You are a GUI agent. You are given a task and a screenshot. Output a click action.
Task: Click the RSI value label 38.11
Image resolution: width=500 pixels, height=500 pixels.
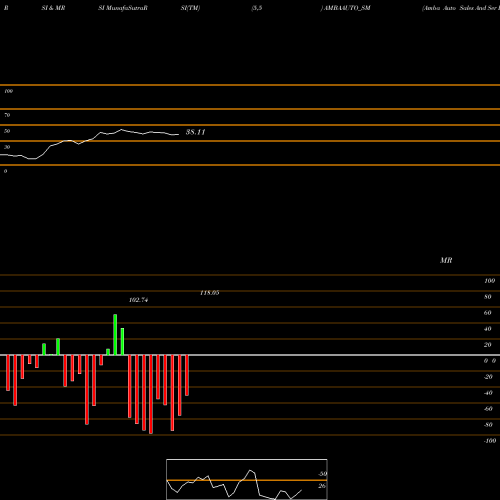click(x=195, y=132)
